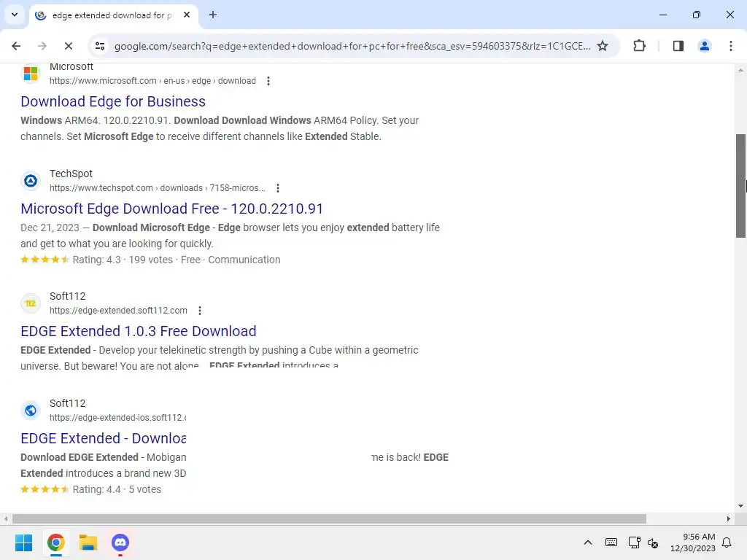This screenshot has height=560, width=747.
Task: Open the Windows Start menu
Action: [23, 542]
